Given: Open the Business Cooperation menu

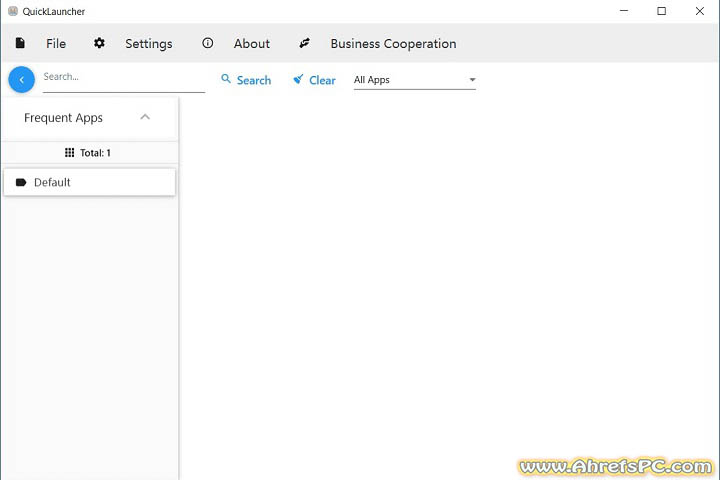Looking at the screenshot, I should pyautogui.click(x=393, y=44).
